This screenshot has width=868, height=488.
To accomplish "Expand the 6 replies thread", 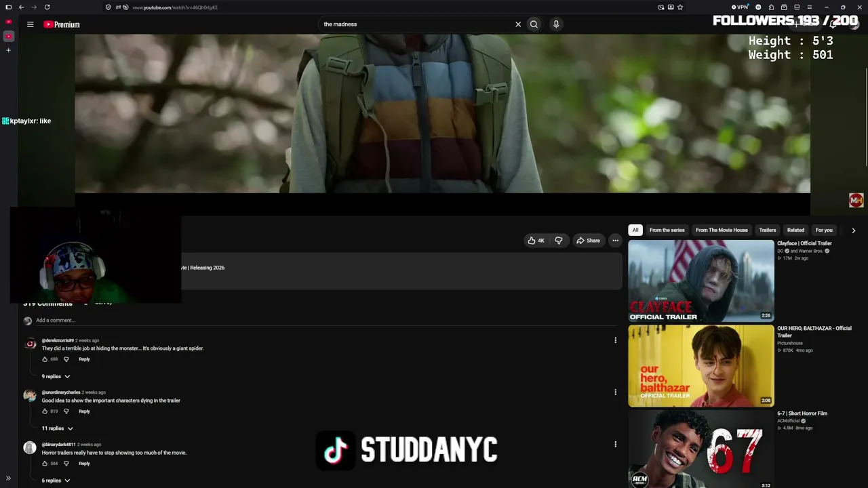I will (x=56, y=481).
